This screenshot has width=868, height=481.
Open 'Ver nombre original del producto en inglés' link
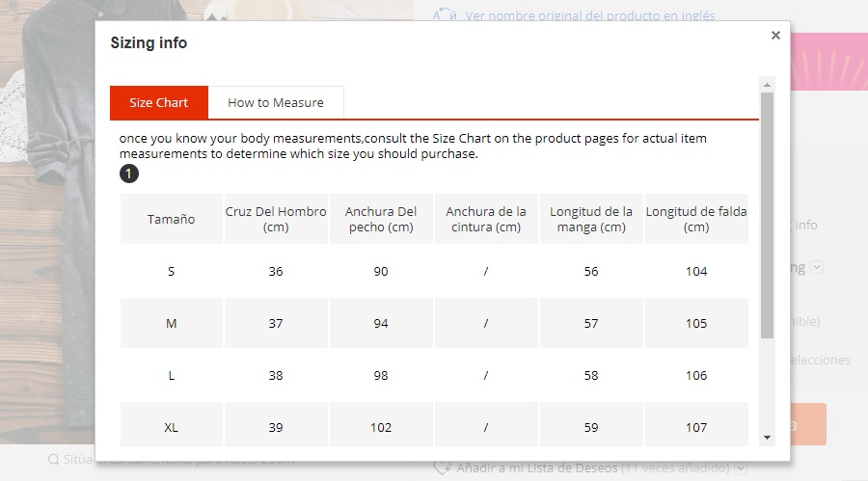[x=589, y=15]
